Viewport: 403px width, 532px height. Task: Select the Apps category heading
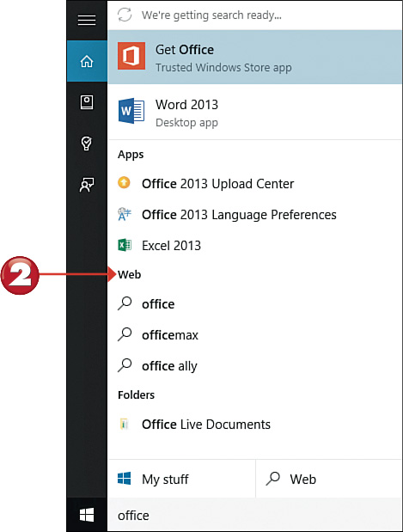pos(131,155)
